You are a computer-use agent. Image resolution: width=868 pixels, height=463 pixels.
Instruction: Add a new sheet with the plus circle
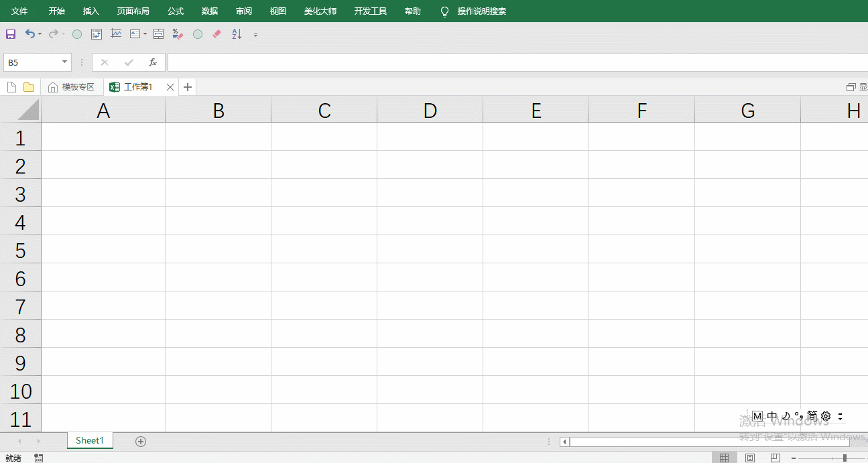coord(140,441)
